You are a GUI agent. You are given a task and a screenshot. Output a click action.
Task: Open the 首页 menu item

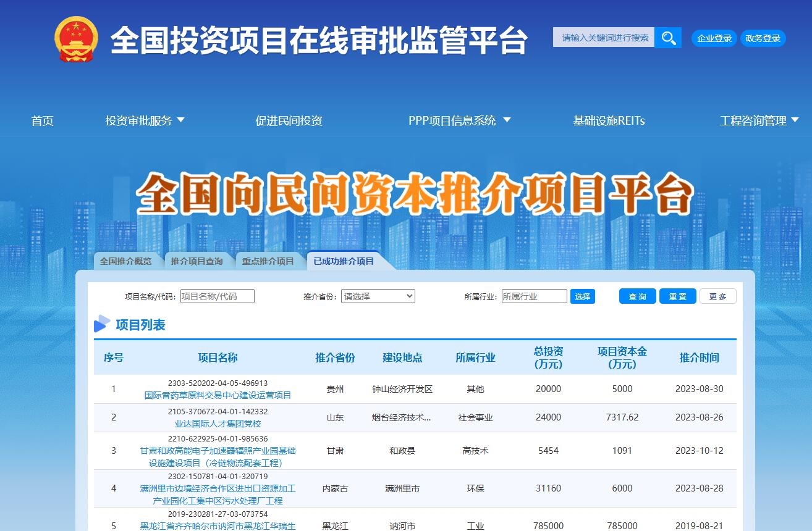[42, 120]
